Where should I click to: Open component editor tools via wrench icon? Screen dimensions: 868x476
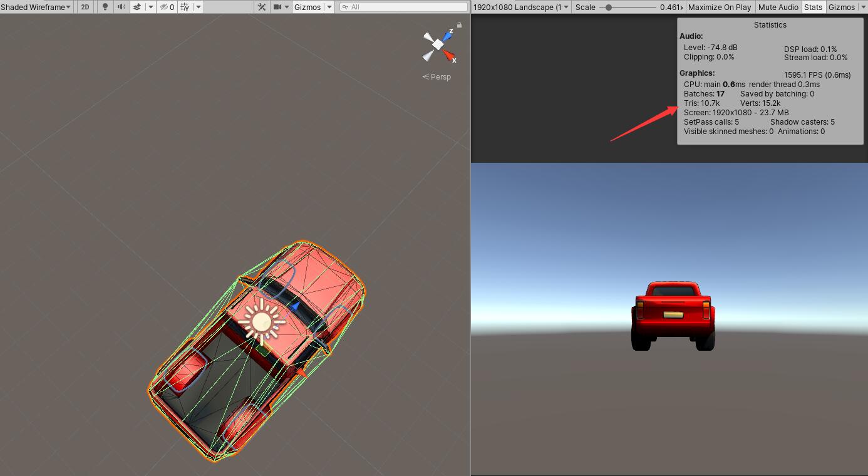(261, 7)
